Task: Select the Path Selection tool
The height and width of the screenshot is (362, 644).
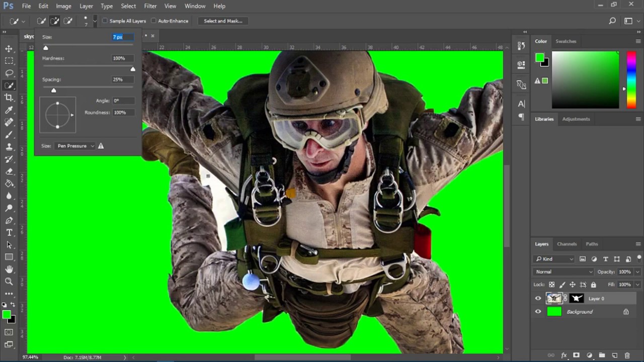Action: [9, 245]
